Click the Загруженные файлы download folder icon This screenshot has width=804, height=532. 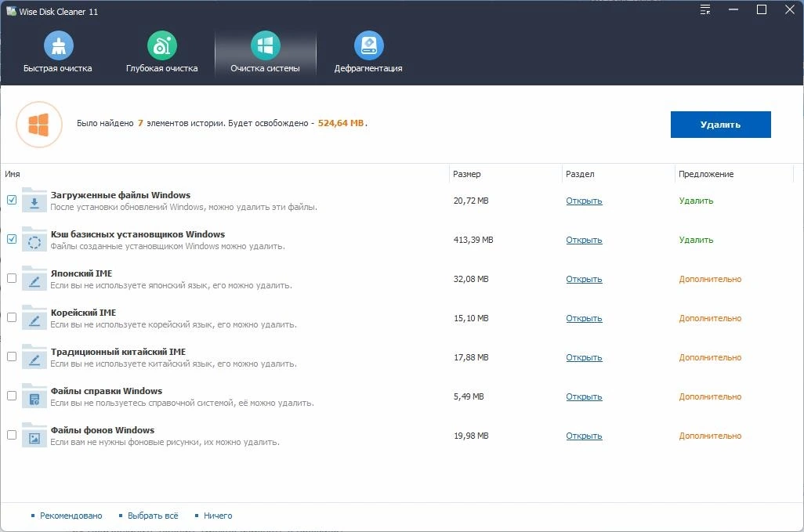(x=34, y=201)
